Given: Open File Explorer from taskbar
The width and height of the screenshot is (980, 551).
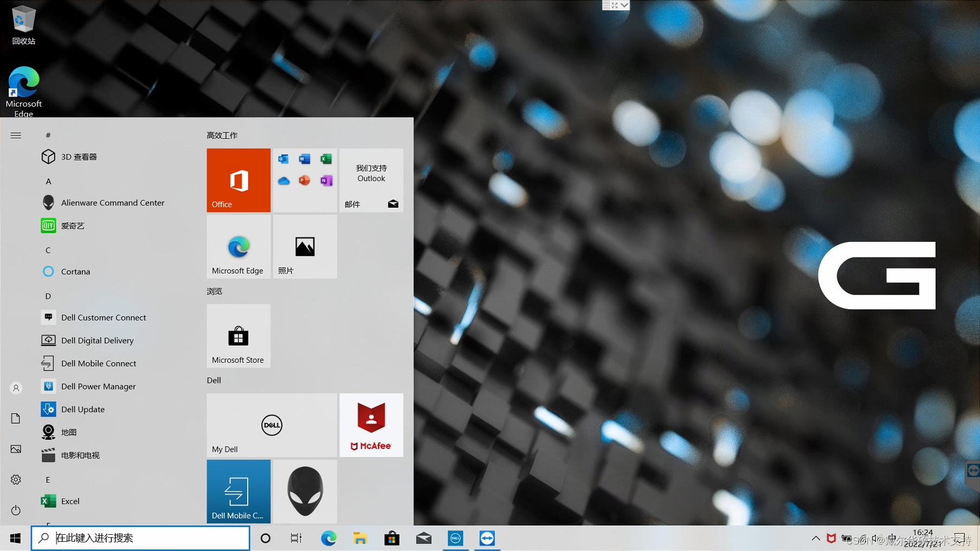Looking at the screenshot, I should point(360,538).
